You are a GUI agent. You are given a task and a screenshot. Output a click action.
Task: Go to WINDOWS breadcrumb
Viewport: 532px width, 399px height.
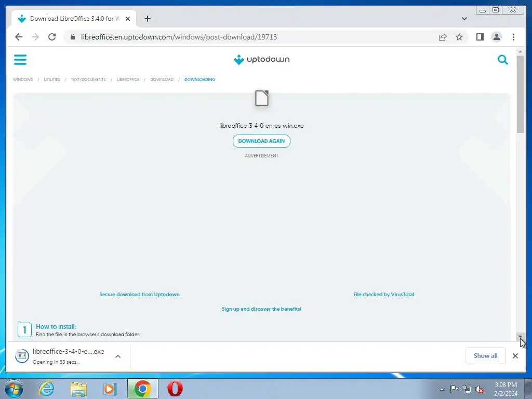tap(23, 79)
